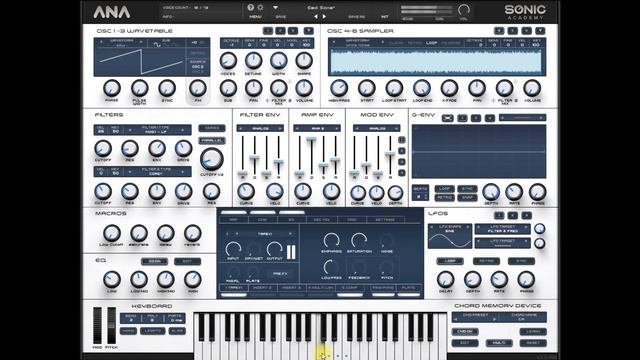The image size is (640, 360).
Task: Click SAVE in the header bar
Action: pyautogui.click(x=281, y=17)
